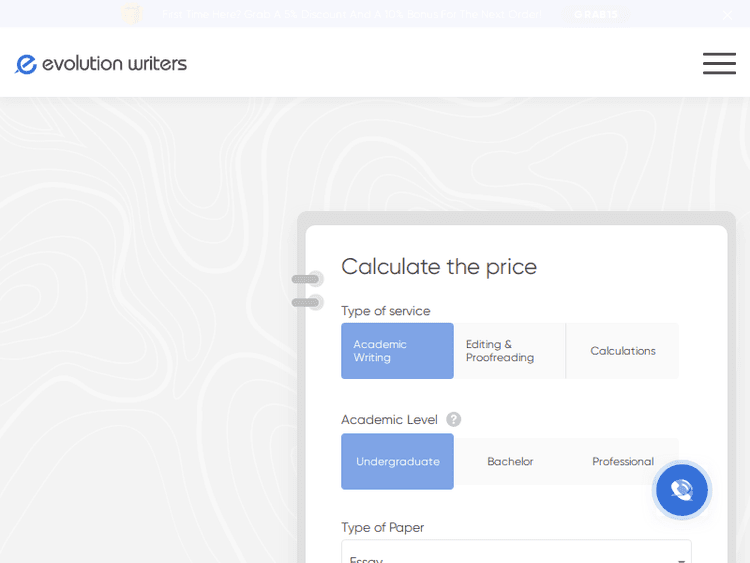Click the Evolution Writers logo icon
The image size is (750, 563).
26,64
